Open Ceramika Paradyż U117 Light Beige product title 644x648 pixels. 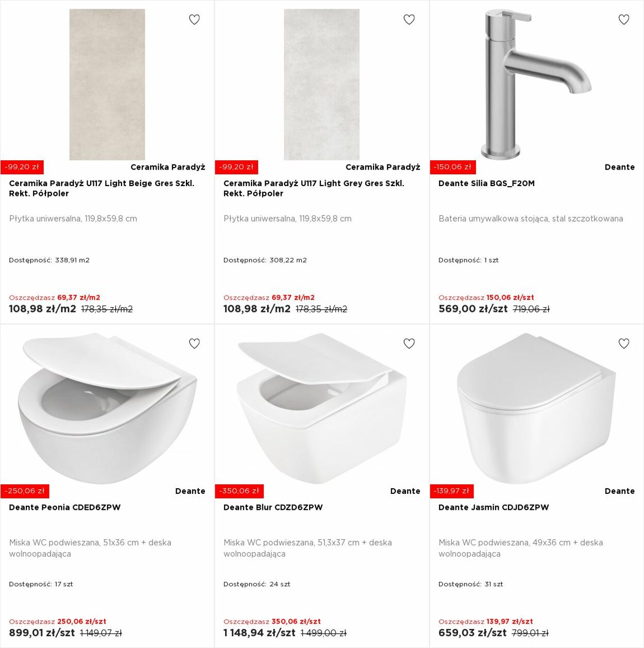(101, 188)
